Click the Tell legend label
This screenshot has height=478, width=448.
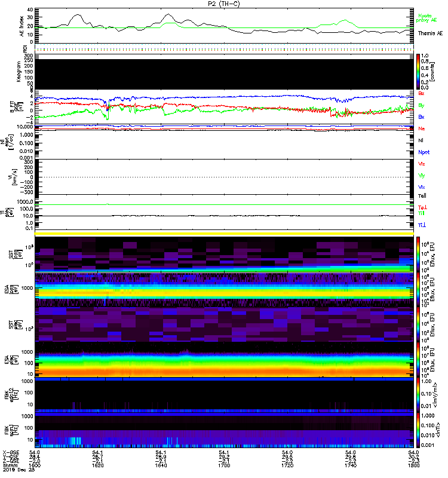(422, 196)
